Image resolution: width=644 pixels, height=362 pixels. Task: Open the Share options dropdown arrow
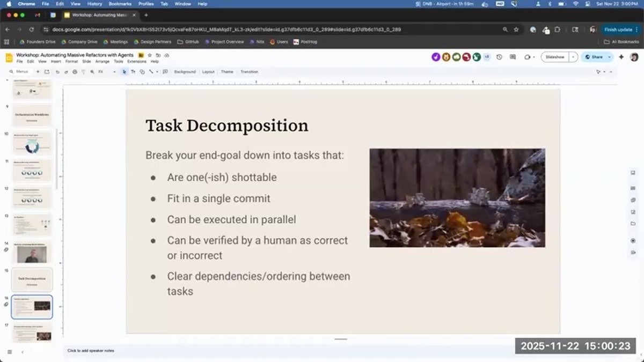click(609, 57)
